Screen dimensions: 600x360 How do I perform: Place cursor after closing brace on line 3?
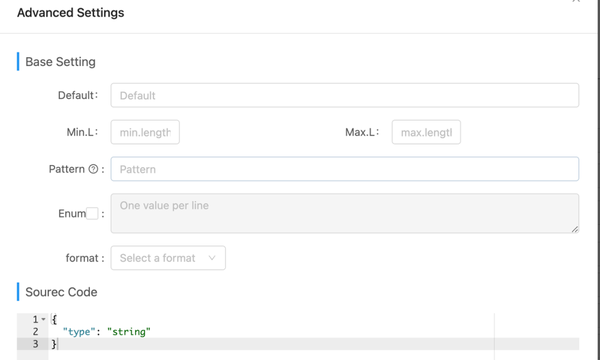point(58,344)
